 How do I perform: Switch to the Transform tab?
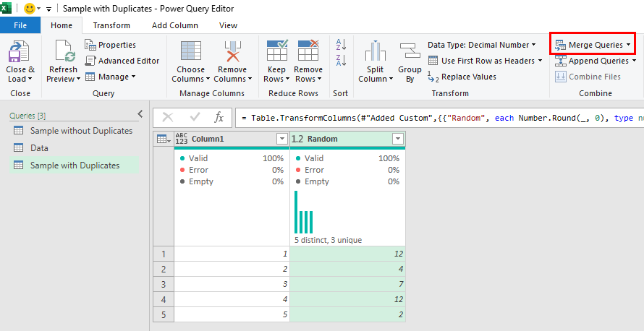[111, 25]
